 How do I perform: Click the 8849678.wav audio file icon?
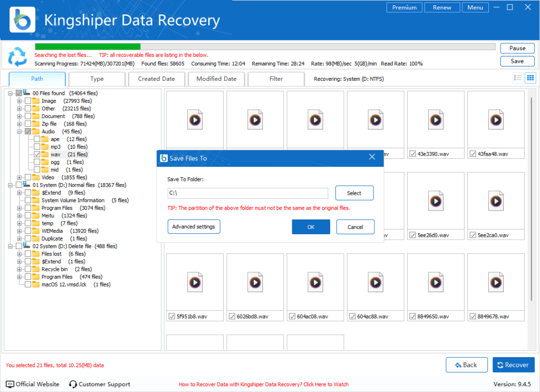click(496, 282)
